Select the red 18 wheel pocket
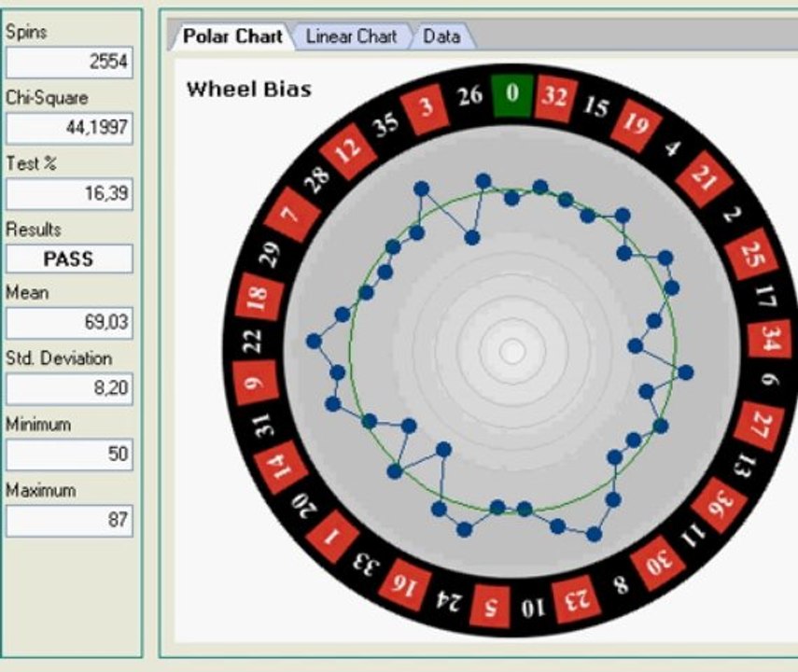Screen dimensions: 798x672 point(259,296)
